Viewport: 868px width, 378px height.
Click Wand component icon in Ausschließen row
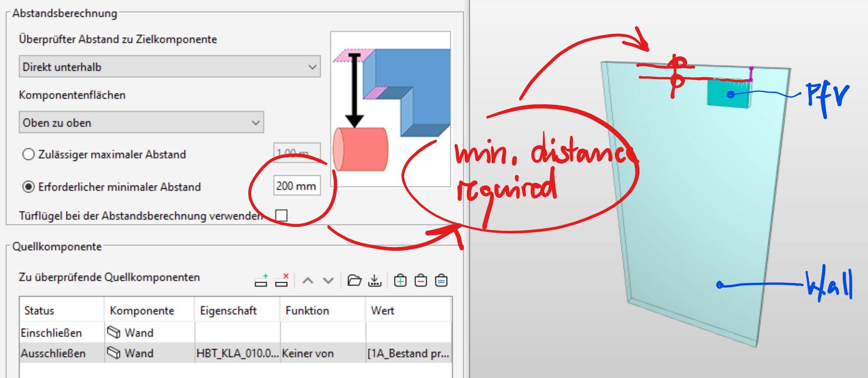(x=114, y=353)
